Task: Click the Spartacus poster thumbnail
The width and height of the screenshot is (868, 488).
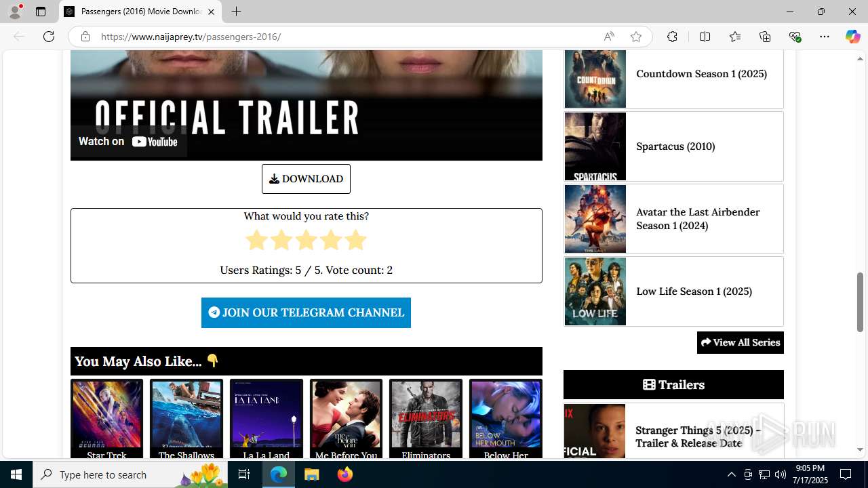Action: coord(595,146)
